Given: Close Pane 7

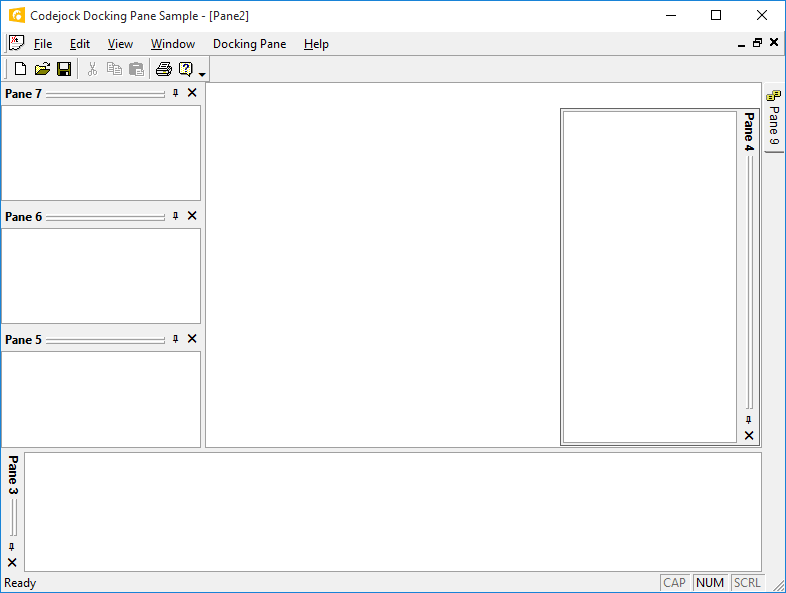Looking at the screenshot, I should click(192, 93).
